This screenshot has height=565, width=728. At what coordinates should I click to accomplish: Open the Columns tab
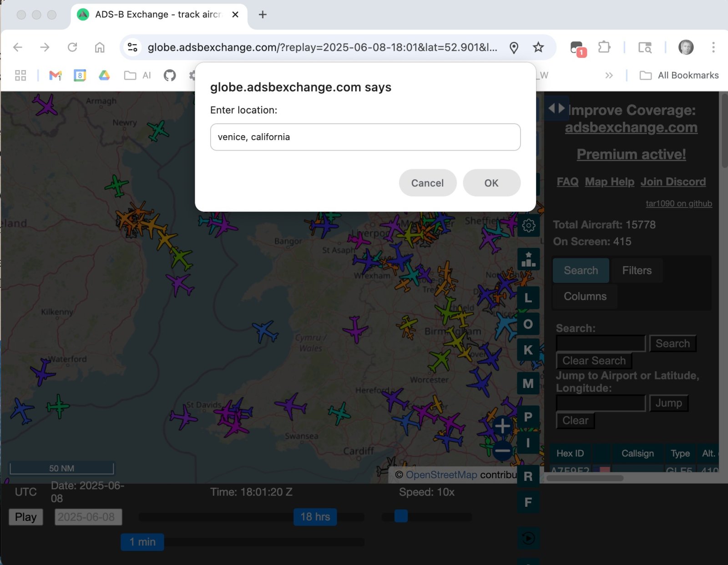click(585, 296)
